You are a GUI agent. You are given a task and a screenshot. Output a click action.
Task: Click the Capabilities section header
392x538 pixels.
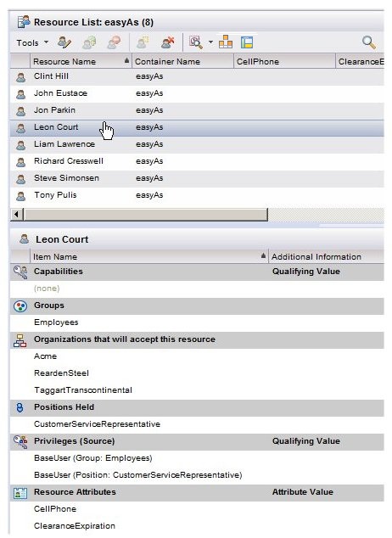pos(197,272)
